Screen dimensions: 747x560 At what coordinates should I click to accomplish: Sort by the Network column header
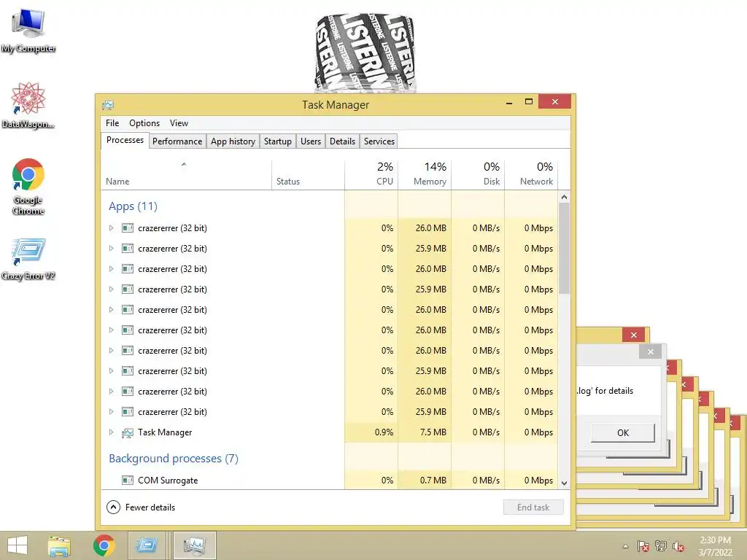tap(531, 174)
